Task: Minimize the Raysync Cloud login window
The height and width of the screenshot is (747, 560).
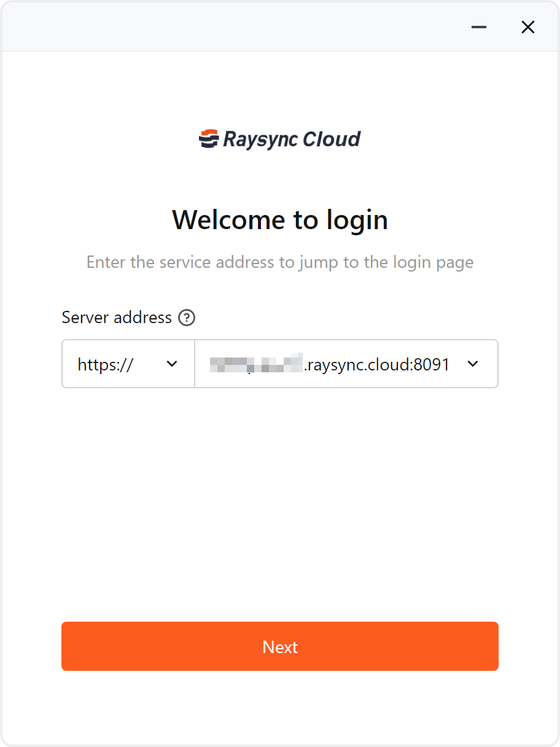Action: [479, 27]
